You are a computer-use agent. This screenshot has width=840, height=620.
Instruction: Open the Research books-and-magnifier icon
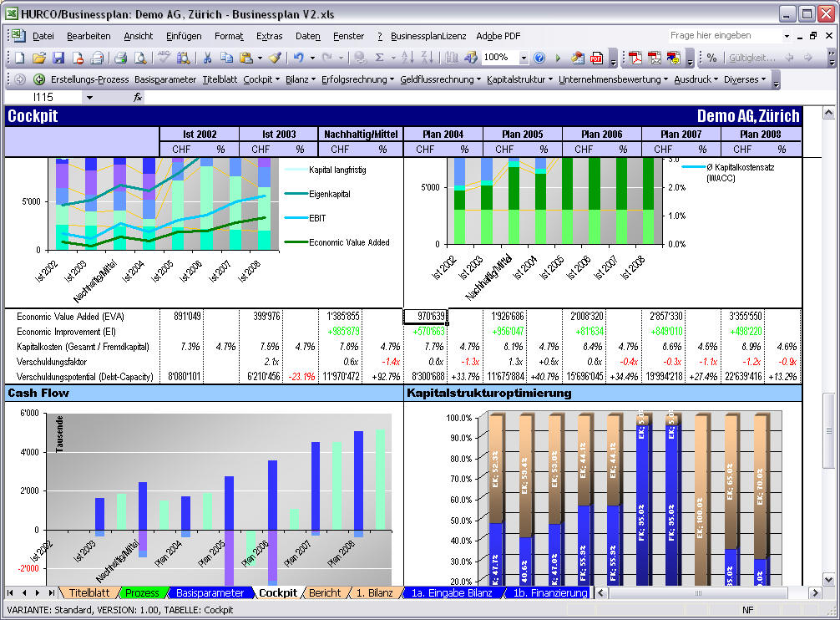pyautogui.click(x=183, y=58)
